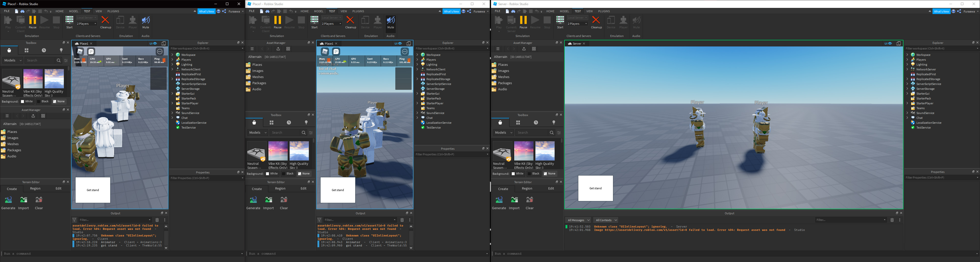The height and width of the screenshot is (262, 980).
Task: Click Cleanup in the Server window
Action: 596,22
